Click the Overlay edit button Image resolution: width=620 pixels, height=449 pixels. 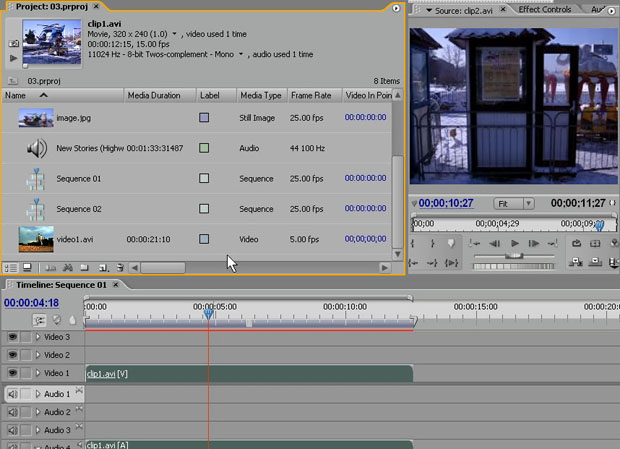595,262
